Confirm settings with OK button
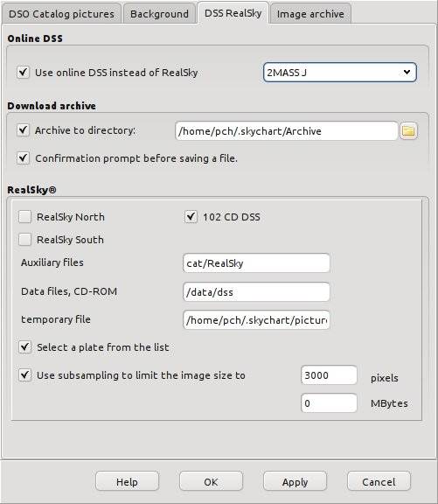This screenshot has width=438, height=504. (x=211, y=481)
